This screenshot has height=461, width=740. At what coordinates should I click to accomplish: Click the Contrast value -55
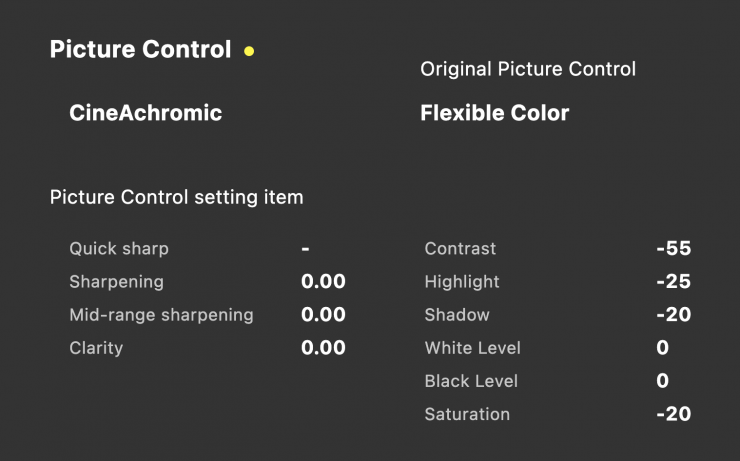tap(673, 248)
